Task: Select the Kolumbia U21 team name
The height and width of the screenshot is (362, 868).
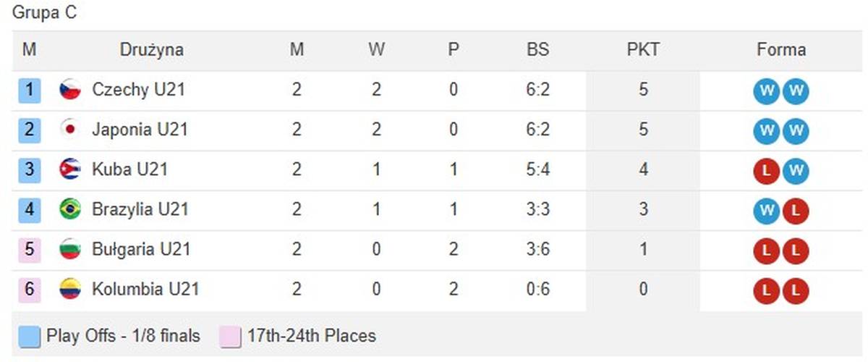Action: pyautogui.click(x=145, y=290)
